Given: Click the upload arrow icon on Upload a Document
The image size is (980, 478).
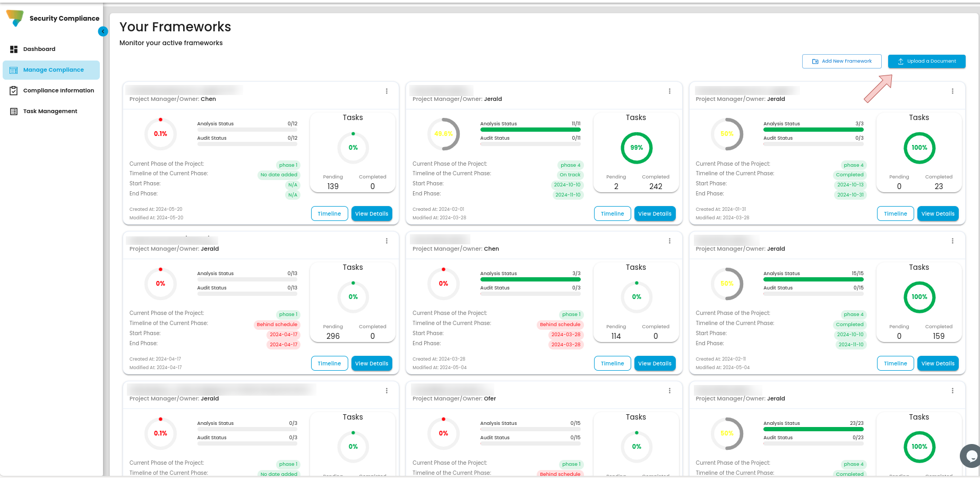Looking at the screenshot, I should click(900, 62).
